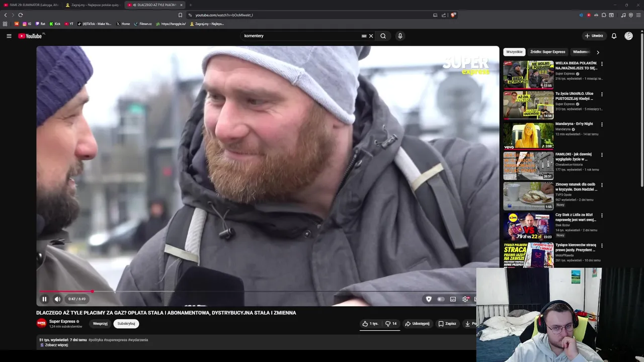Open Super Express channel avatar
The height and width of the screenshot is (362, 644).
tap(41, 323)
